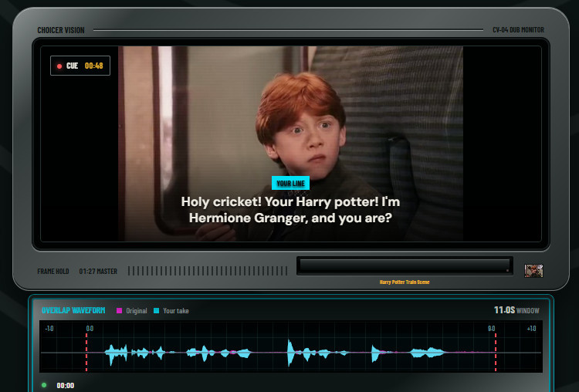Click the tick-mark scrub strip beside MASTER
579x392 pixels.
pyautogui.click(x=208, y=271)
